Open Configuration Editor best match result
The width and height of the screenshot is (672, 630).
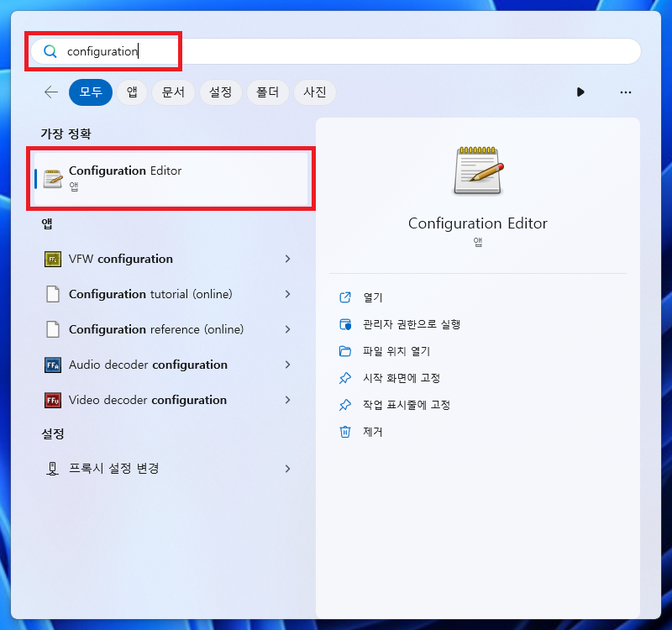[x=171, y=178]
